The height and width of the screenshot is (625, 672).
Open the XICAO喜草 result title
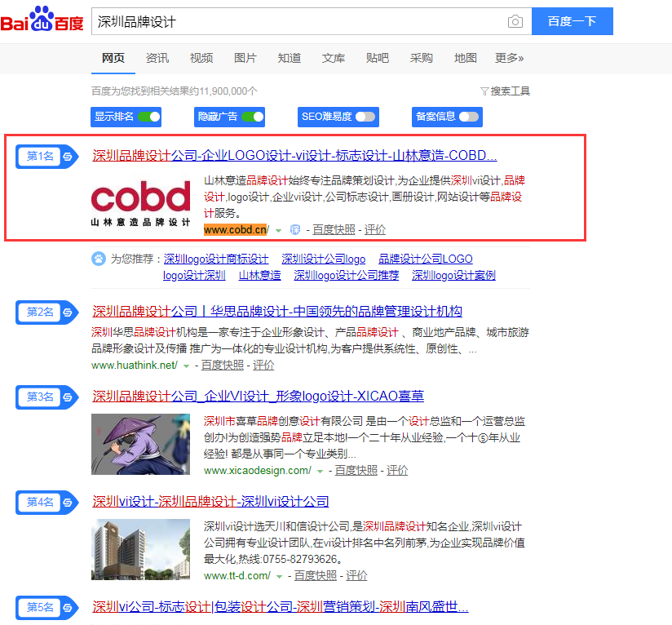pyautogui.click(x=258, y=396)
